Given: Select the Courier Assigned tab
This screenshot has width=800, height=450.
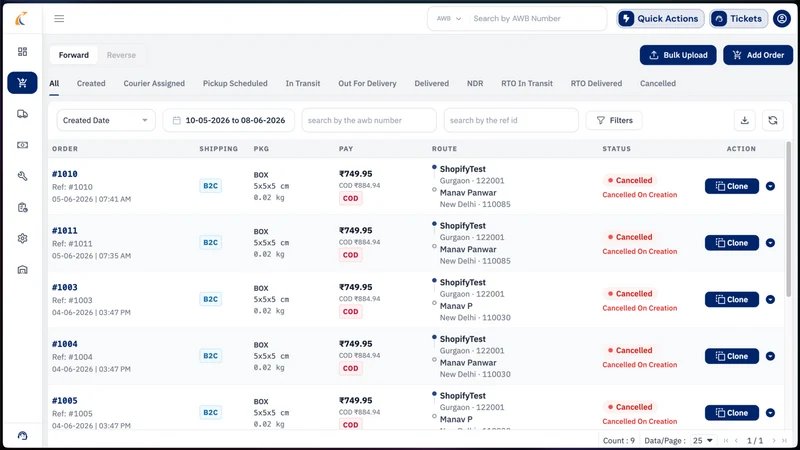Looking at the screenshot, I should (x=154, y=84).
